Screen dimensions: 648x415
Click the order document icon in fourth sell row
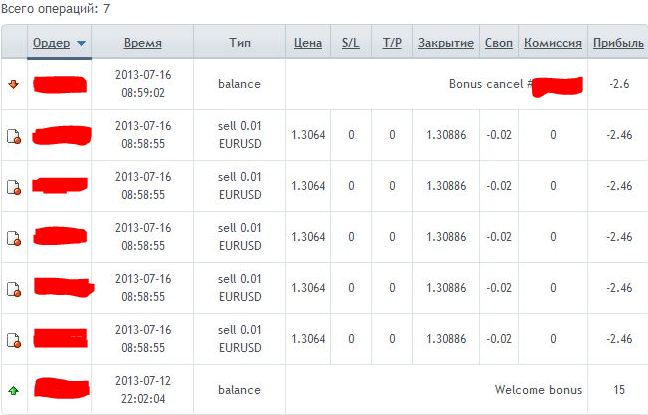14,289
